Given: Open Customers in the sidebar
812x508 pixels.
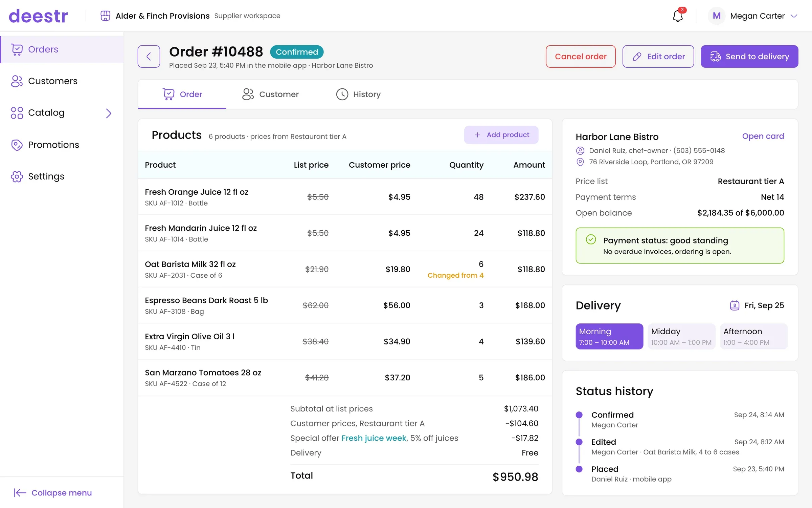Looking at the screenshot, I should [x=62, y=81].
